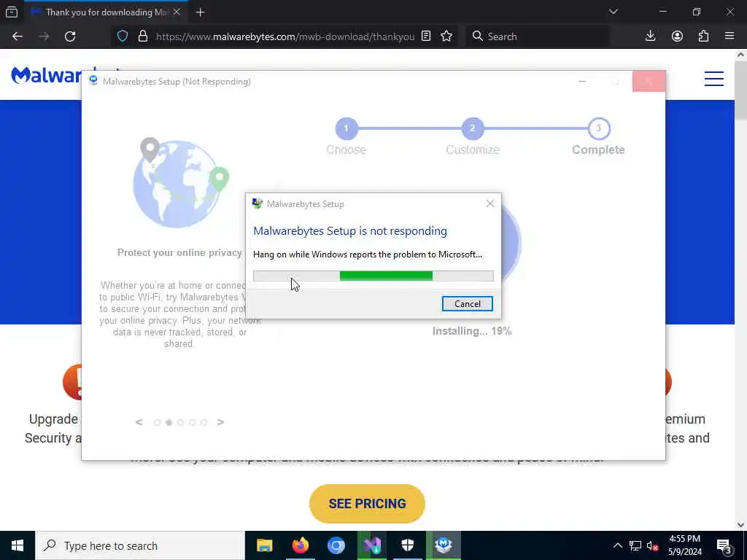Show next installer carousel slide
Viewport: 747px width, 560px height.
click(x=220, y=422)
